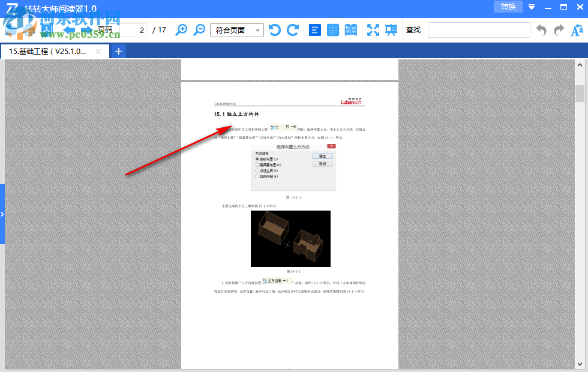Viewport: 588px width, 372px height.
Task: Click the heading 15.1 独立土方构件
Action: (236, 114)
